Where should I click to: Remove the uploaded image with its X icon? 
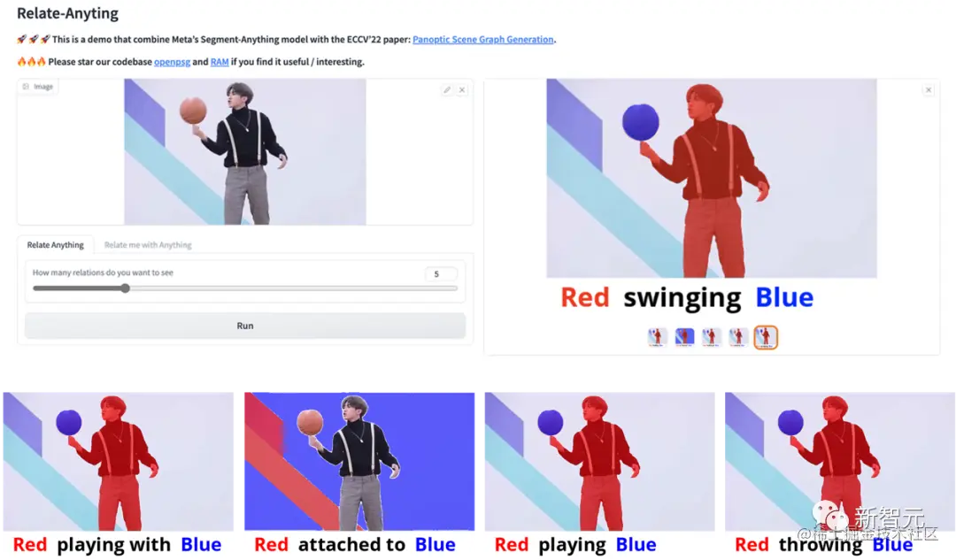(x=462, y=89)
